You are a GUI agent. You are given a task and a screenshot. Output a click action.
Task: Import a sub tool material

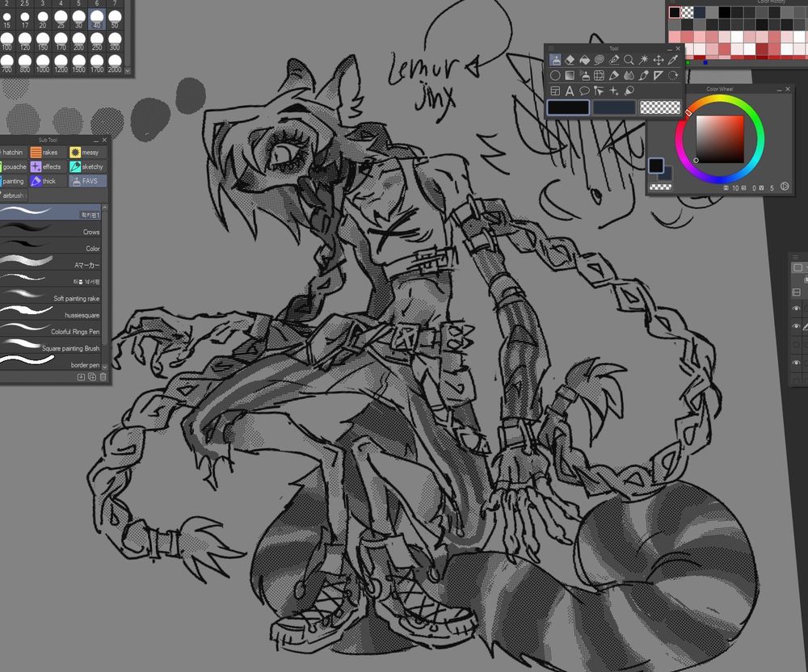coord(82,377)
